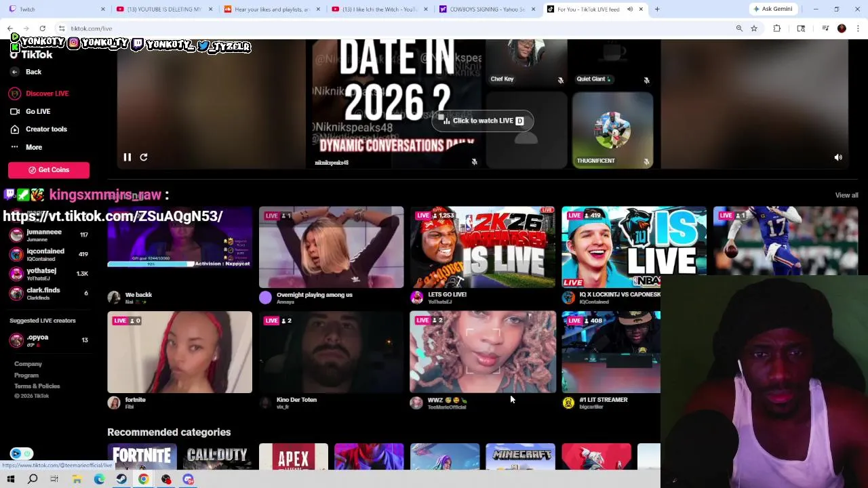Screen dimensions: 868x488
Task: Switch to 'I like Ichi the Witch' tab
Action: [380, 9]
